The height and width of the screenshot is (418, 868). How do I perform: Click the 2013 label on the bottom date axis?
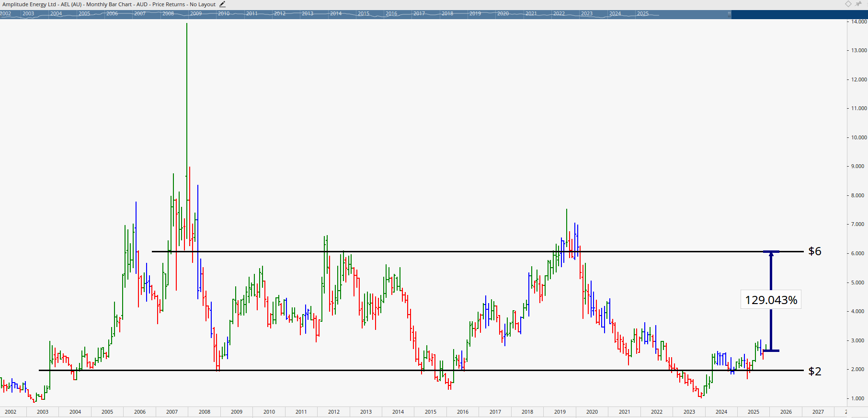[x=366, y=412]
